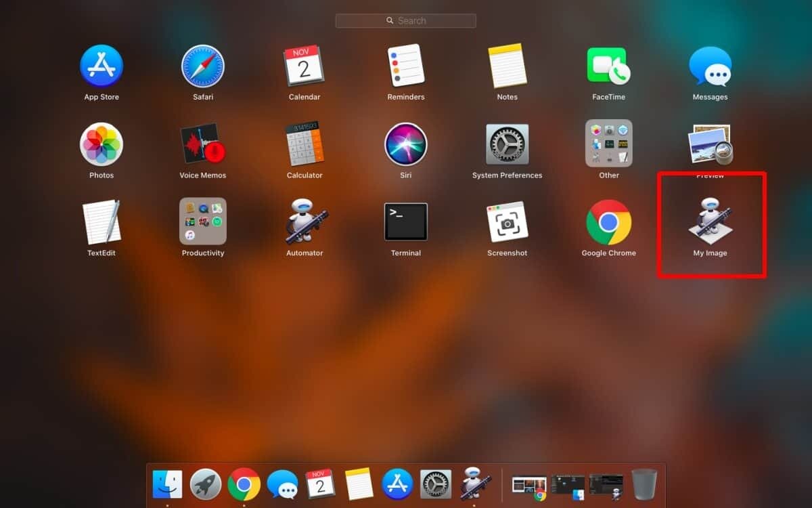The image size is (812, 508).
Task: Open the FaceTime app
Action: point(609,66)
